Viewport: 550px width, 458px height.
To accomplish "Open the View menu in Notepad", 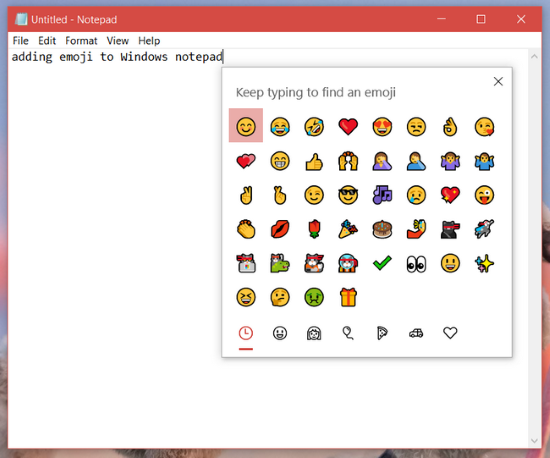I will click(118, 41).
